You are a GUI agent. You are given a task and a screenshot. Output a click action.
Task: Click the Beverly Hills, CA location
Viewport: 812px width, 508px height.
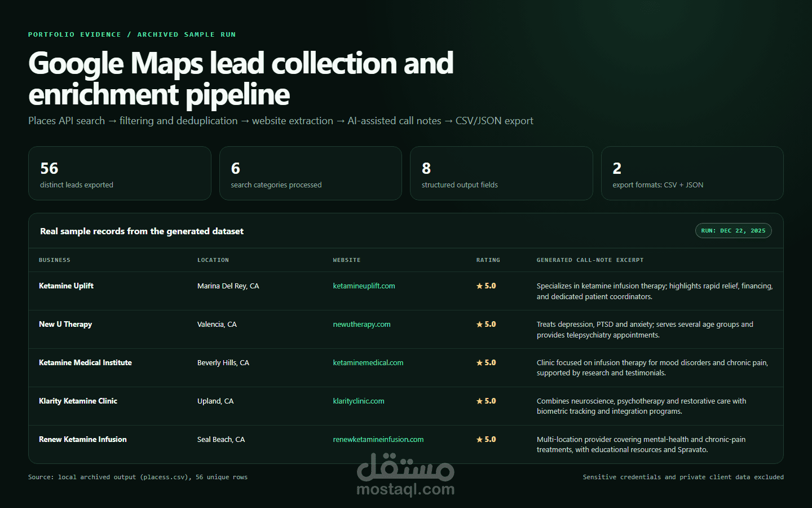click(x=223, y=363)
